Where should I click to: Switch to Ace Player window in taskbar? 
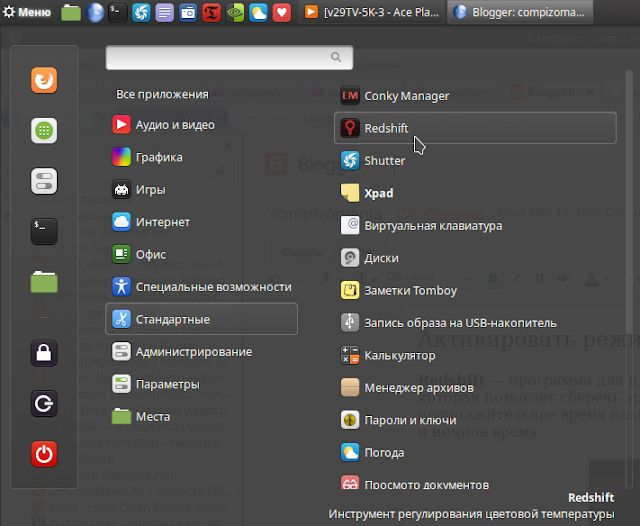(372, 12)
